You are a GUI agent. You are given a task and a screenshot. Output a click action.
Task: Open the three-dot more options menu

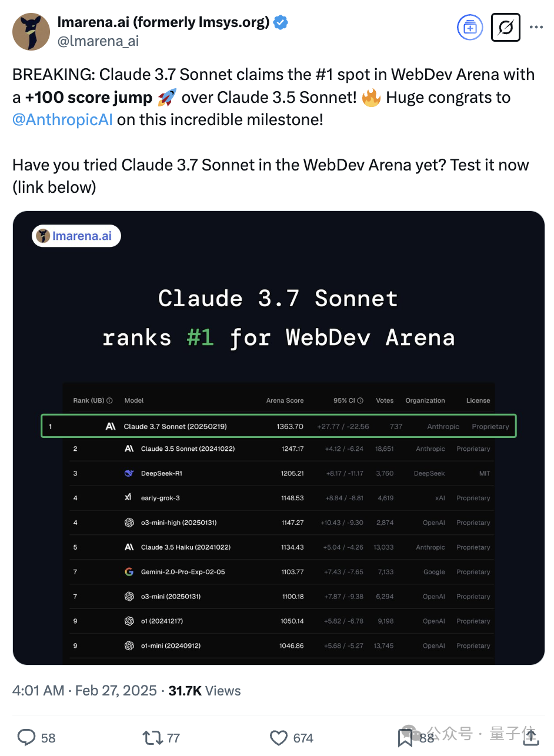(x=536, y=27)
